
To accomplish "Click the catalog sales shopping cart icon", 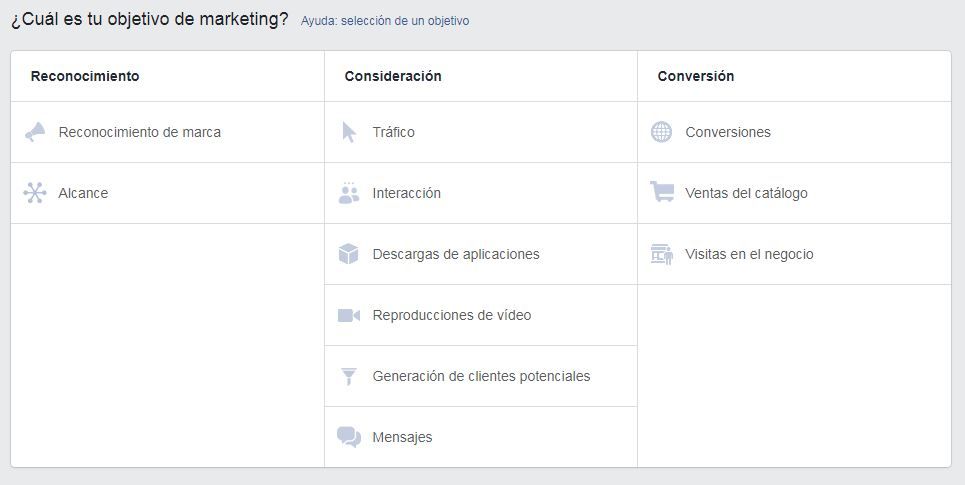I will tap(662, 192).
